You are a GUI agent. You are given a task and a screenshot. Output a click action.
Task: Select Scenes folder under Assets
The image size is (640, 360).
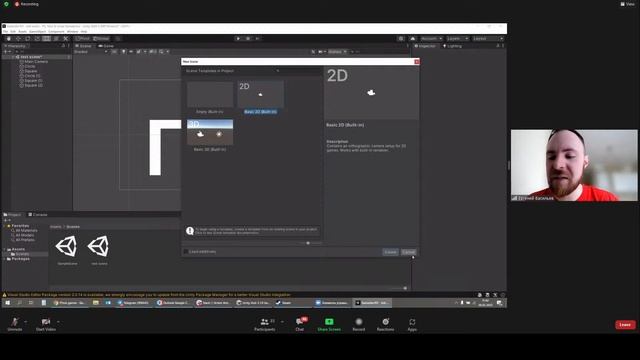[x=20, y=254]
